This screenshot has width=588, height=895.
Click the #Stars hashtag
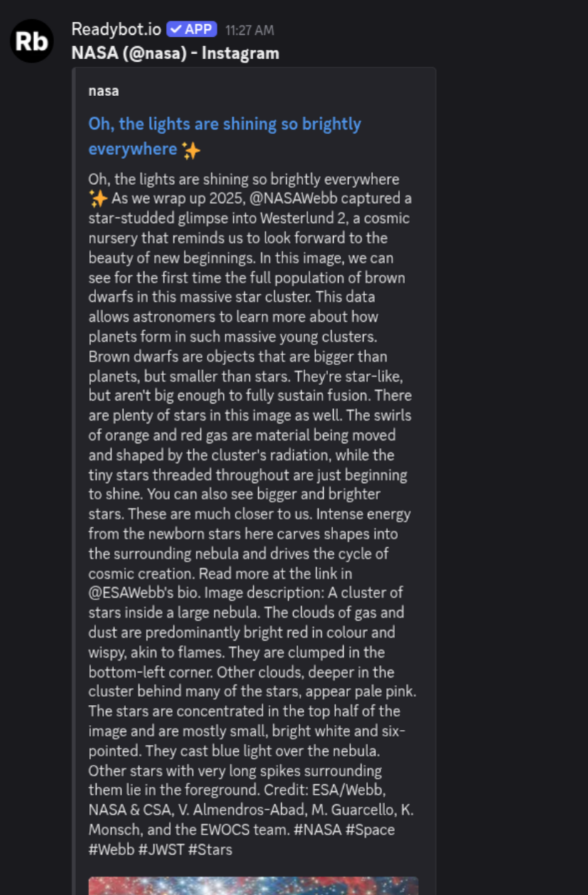[x=209, y=849]
